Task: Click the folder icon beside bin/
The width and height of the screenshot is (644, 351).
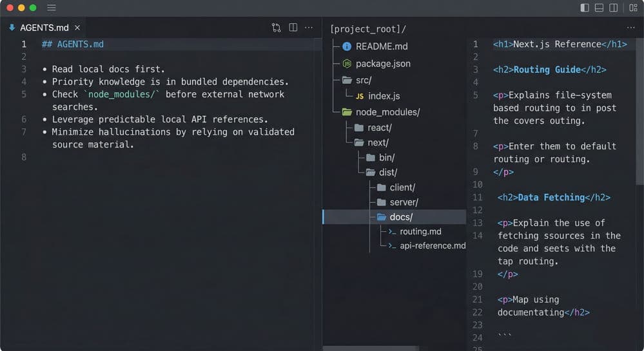Action: pos(371,158)
